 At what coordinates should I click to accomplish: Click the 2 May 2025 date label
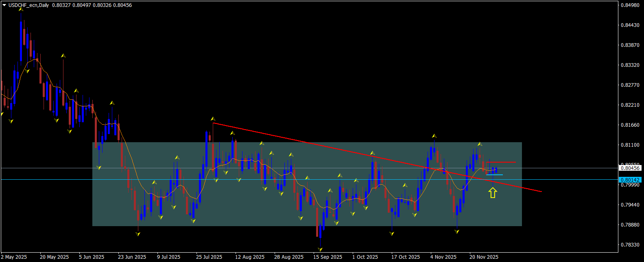(x=14, y=257)
